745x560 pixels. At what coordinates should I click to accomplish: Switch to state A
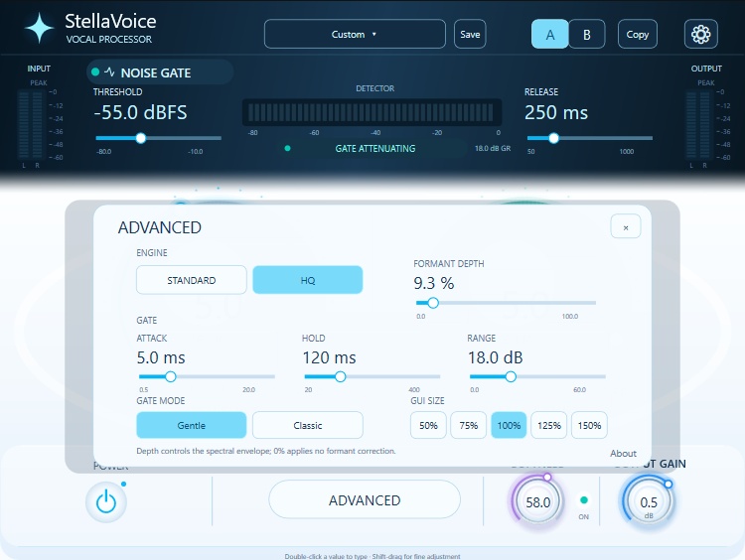tap(549, 34)
